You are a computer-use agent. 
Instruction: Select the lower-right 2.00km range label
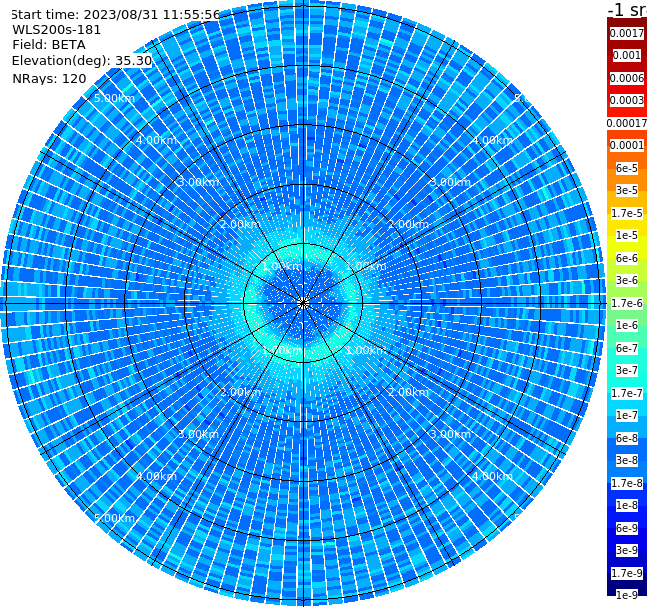(x=408, y=392)
